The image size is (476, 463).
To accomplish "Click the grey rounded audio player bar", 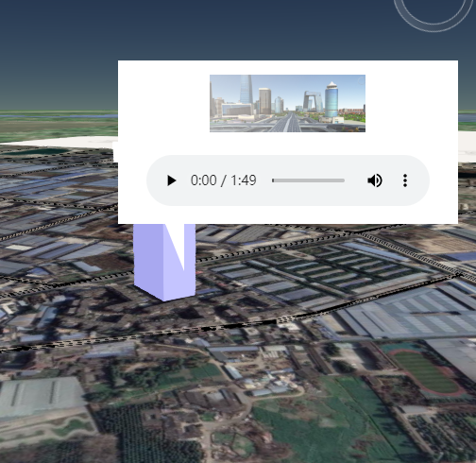I will click(x=288, y=180).
